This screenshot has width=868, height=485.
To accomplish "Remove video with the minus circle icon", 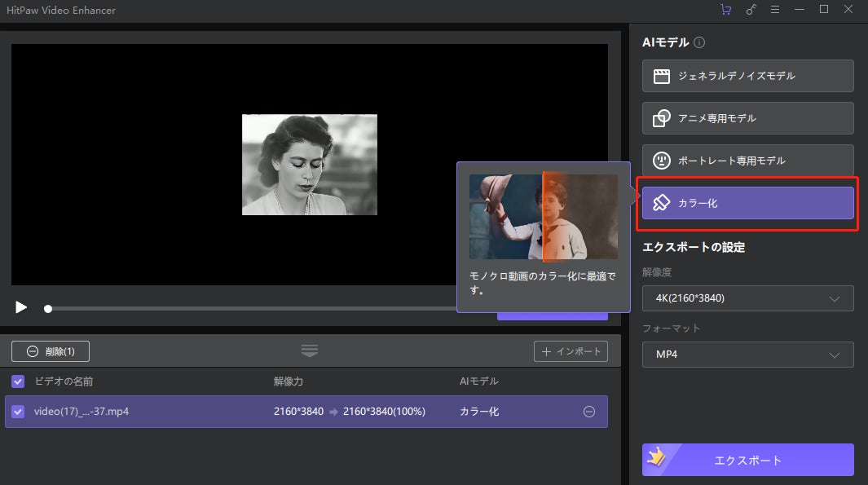I will coord(589,412).
